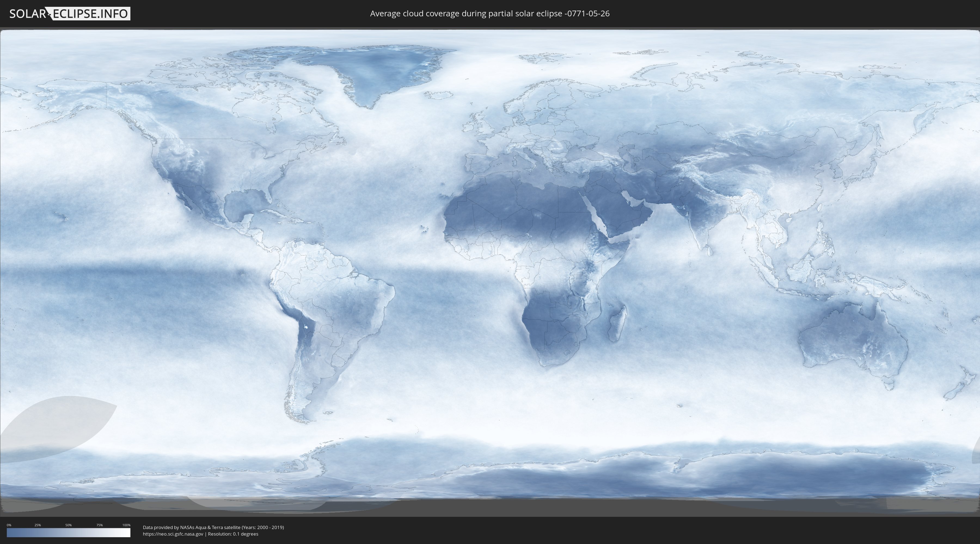Click the SOLAR-ECLIPSE.INFO logo
This screenshot has width=980, height=544.
tap(70, 14)
